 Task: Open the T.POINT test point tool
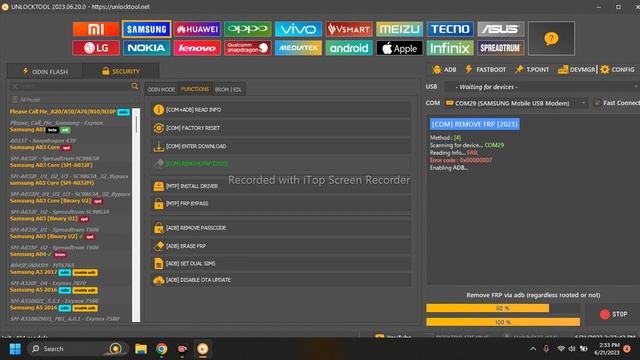(x=532, y=70)
